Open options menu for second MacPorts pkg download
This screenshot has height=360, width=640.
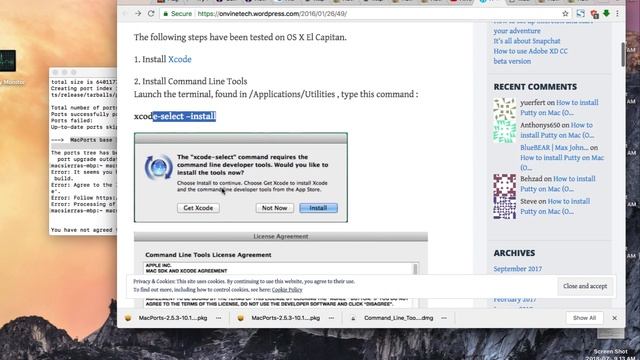coord(331,318)
